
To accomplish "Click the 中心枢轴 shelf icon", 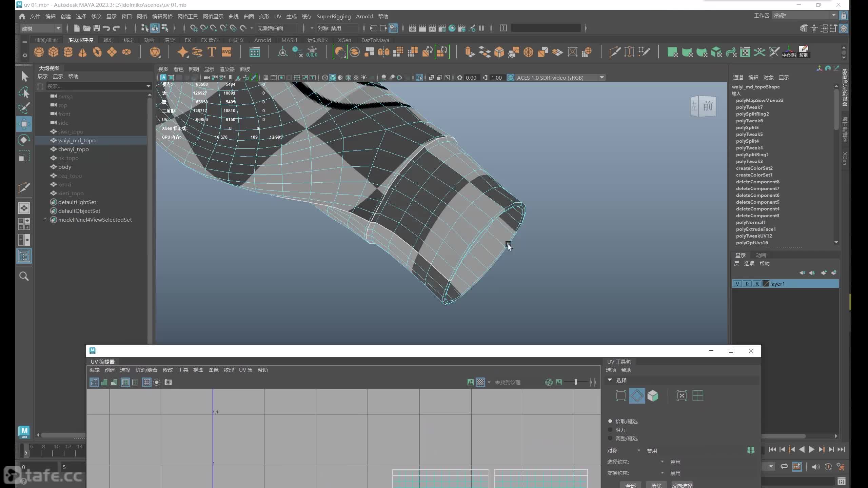I will (789, 52).
